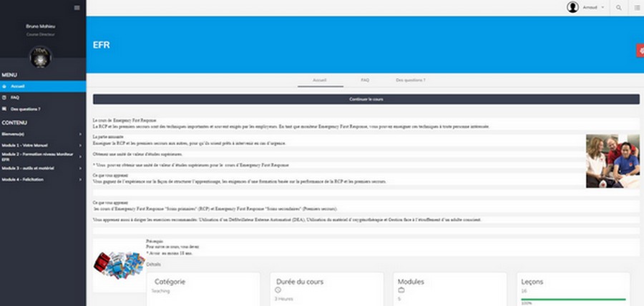Click Arnaud's user avatar icon
This screenshot has width=644, height=306.
coord(572,7)
